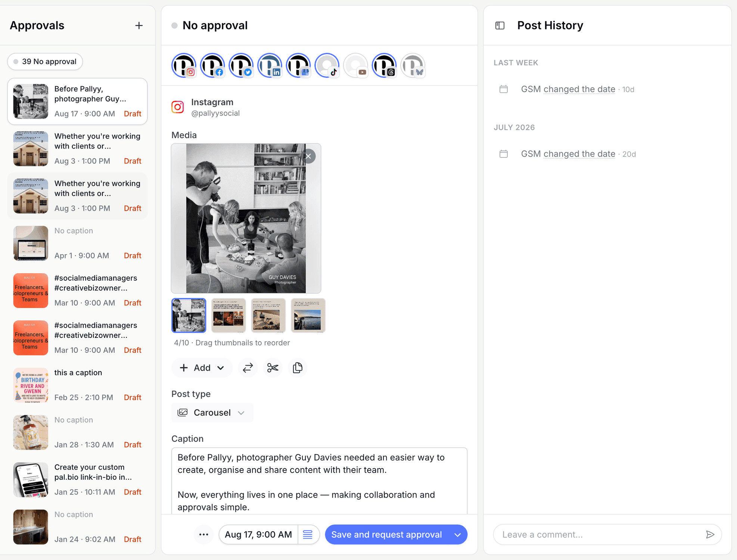Click inside the Caption text area
Image resolution: width=737 pixels, height=560 pixels.
319,481
